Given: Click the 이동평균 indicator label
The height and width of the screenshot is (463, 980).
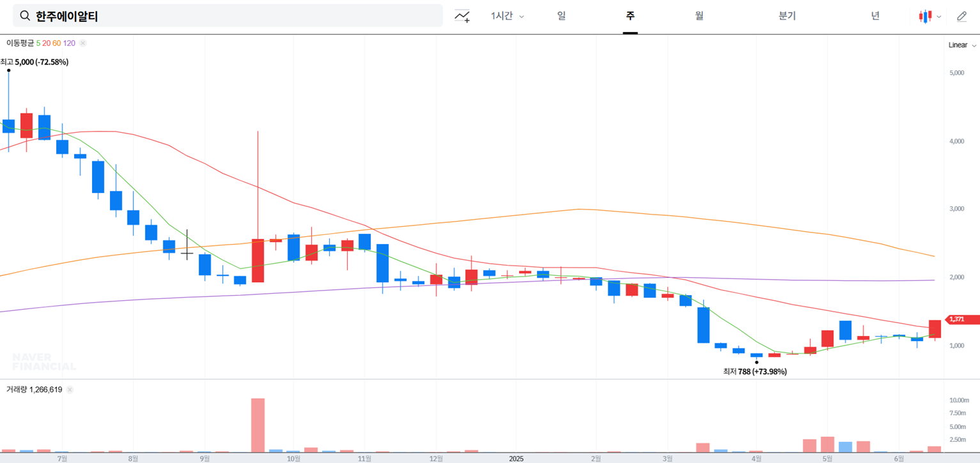Looking at the screenshot, I should coord(20,43).
